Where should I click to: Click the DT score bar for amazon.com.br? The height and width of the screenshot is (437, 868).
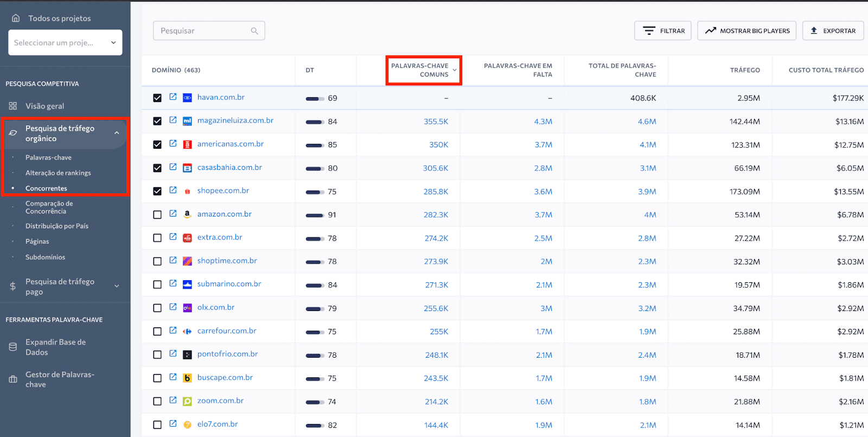point(315,215)
